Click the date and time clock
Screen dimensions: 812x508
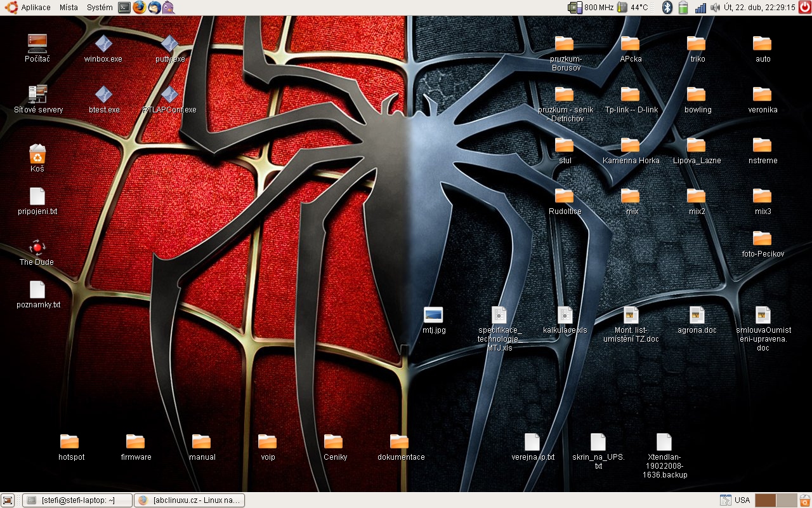tap(759, 8)
